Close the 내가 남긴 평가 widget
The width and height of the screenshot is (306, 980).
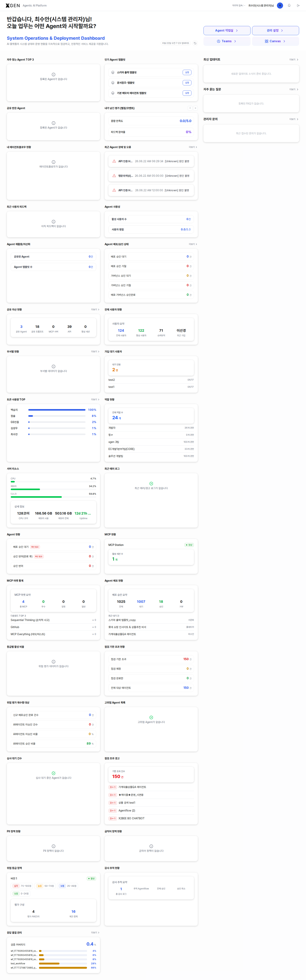pos(195,108)
